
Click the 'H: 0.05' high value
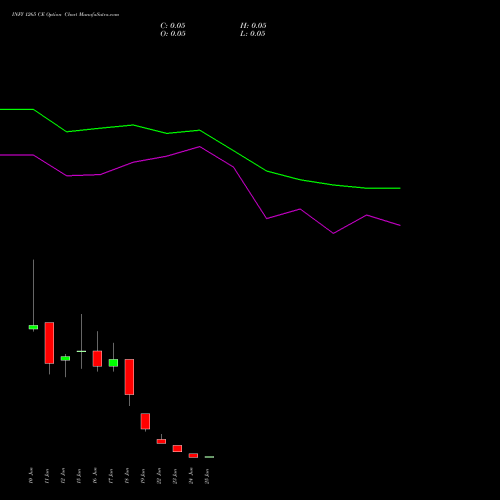[253, 26]
